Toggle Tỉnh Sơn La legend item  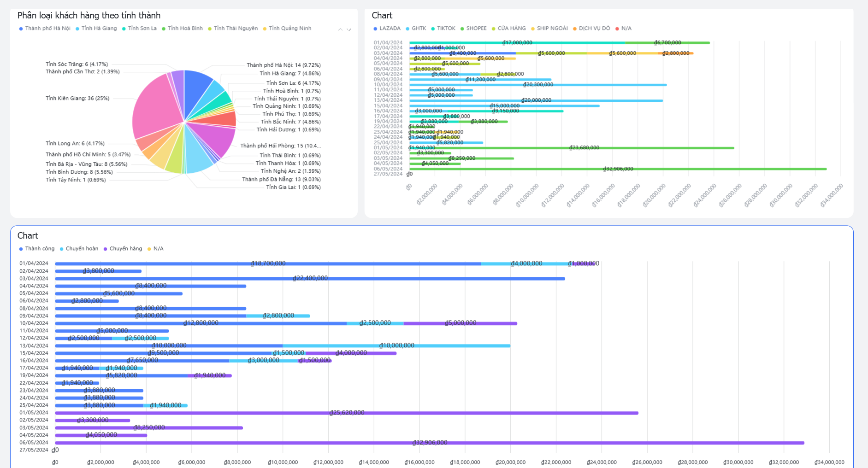(x=139, y=29)
